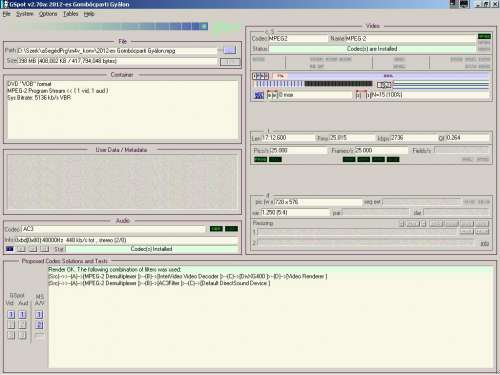
Task: Click the small boxed icon group beside GOP bar
Action: [x=384, y=85]
